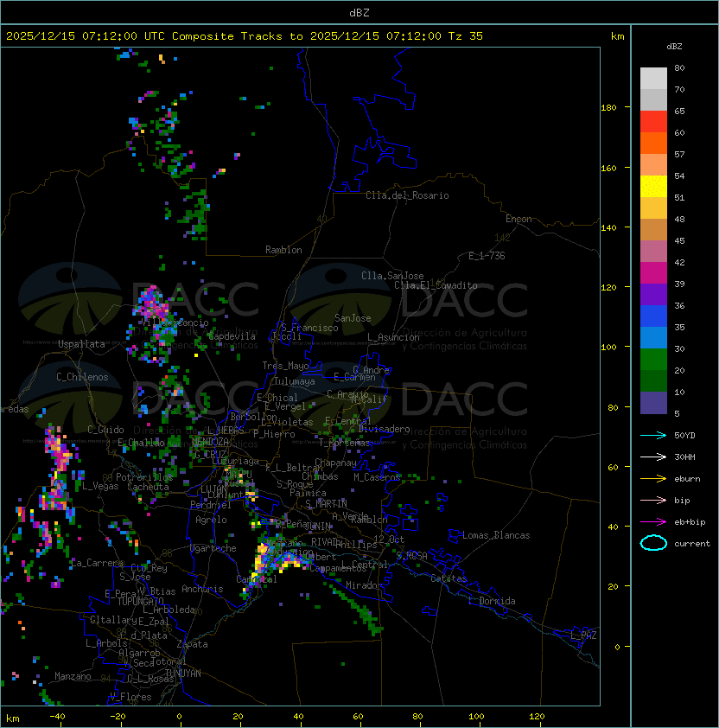Click the 'Tz 35' value in header

(466, 36)
